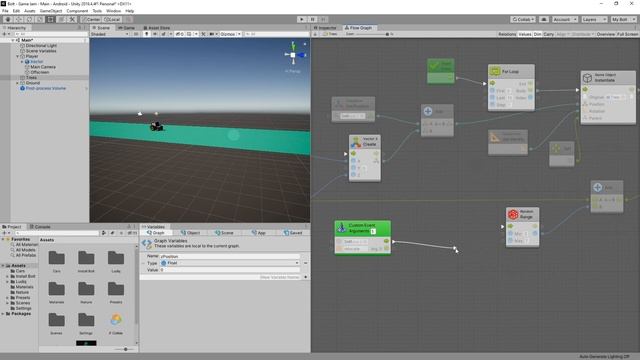Switch to the Asset Store tab
Screen dimensions: 640x360
(157, 28)
